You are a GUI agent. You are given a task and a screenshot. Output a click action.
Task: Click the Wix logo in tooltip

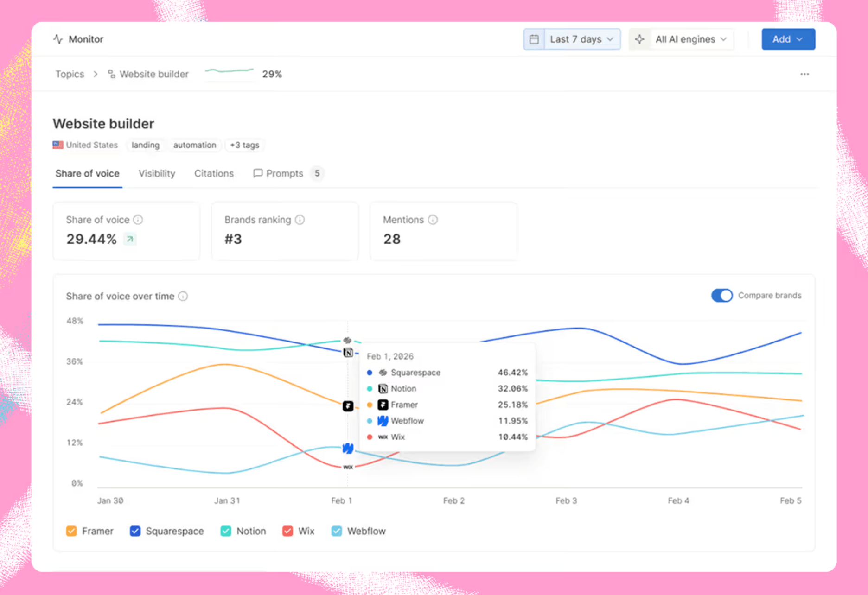click(x=383, y=437)
